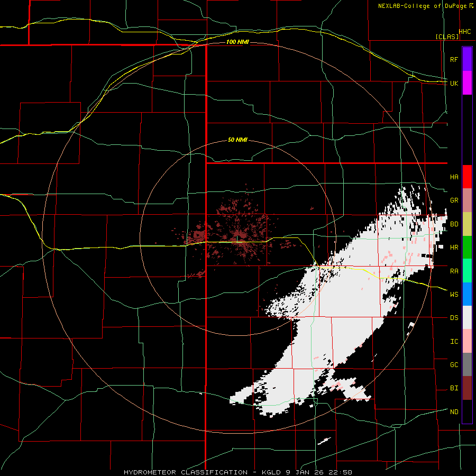The height and width of the screenshot is (476, 476).
Task: Click the BI dark red color swatch
Action: point(467,388)
